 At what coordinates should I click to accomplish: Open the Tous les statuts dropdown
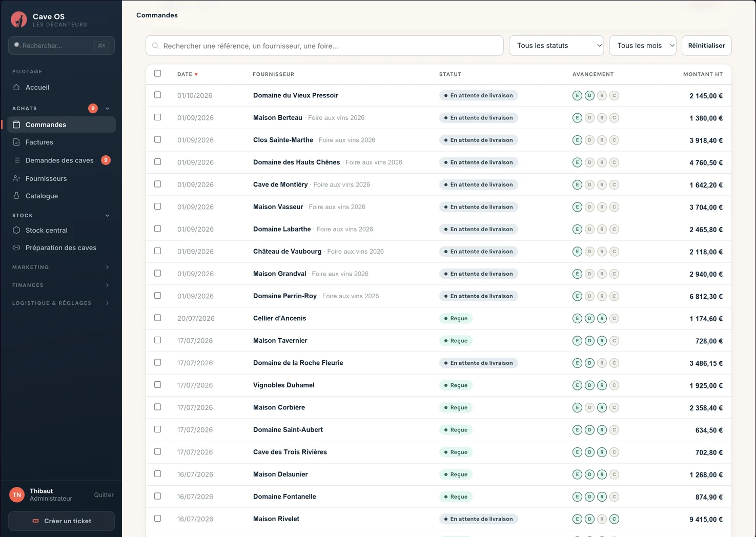[556, 46]
